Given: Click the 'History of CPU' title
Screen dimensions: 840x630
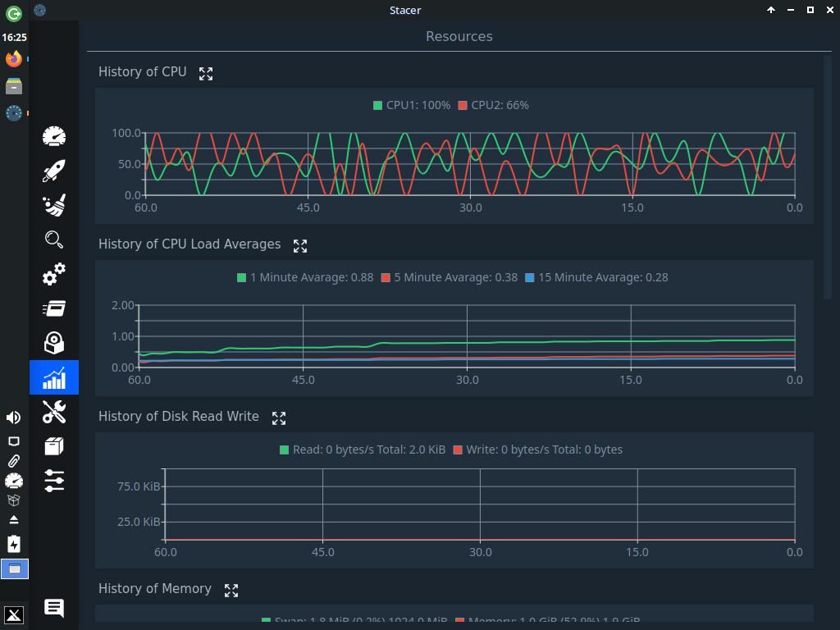Looking at the screenshot, I should pos(143,72).
